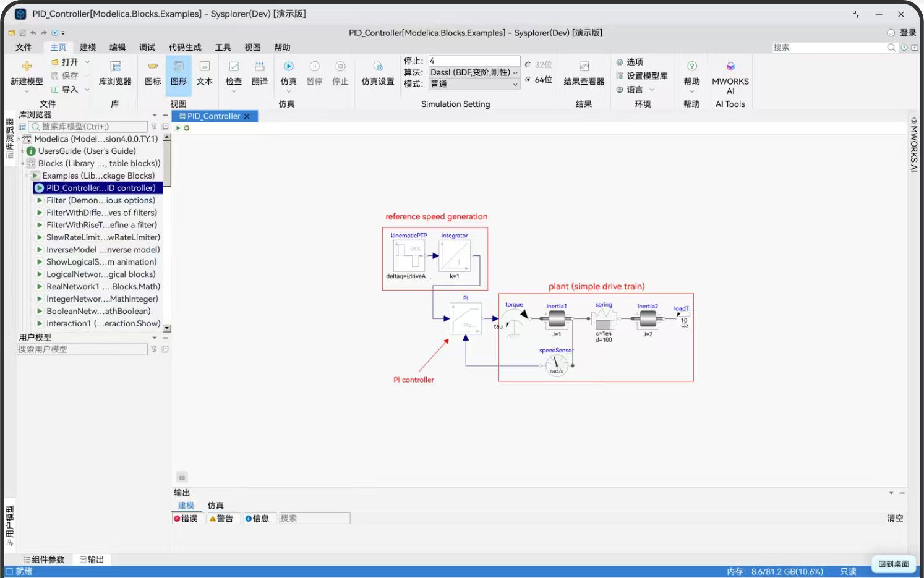Open the dropdown arrow next to 导入
This screenshot has height=578, width=924.
tap(87, 90)
